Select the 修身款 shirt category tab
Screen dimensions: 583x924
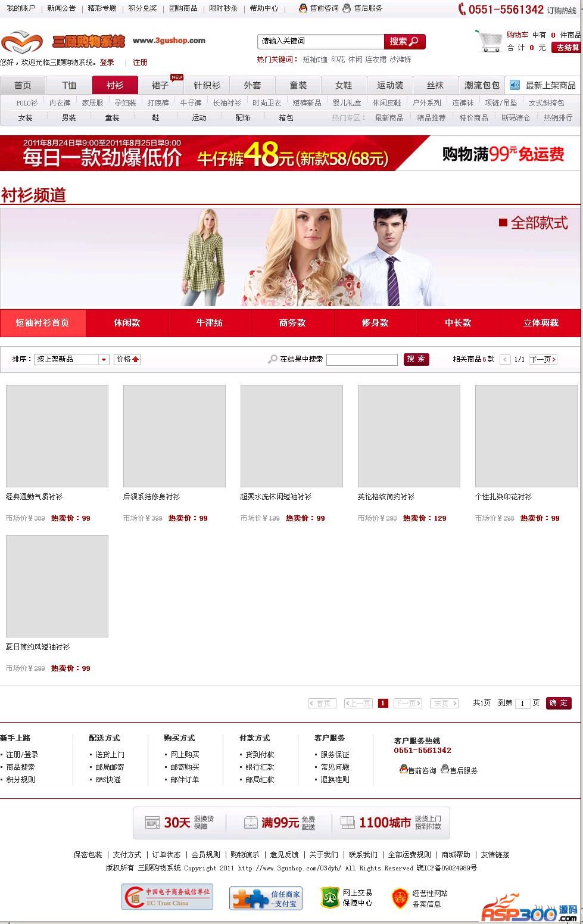(x=375, y=323)
